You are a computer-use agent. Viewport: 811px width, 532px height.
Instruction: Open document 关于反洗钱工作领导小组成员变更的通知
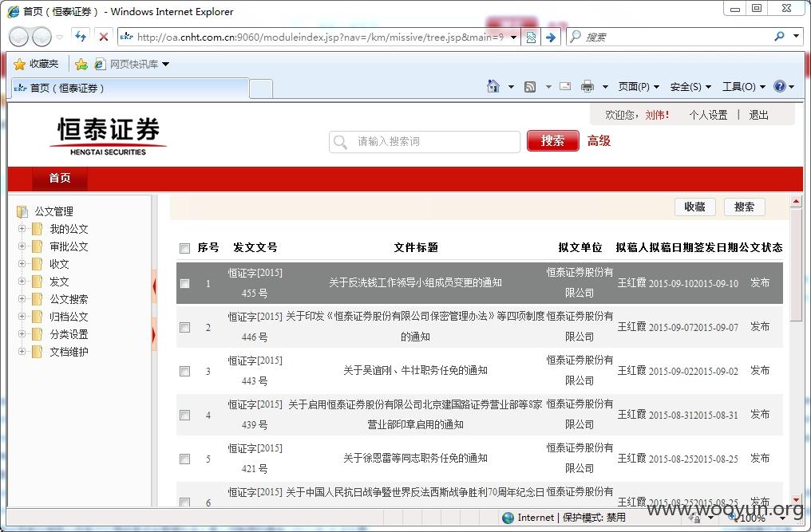pos(415,283)
